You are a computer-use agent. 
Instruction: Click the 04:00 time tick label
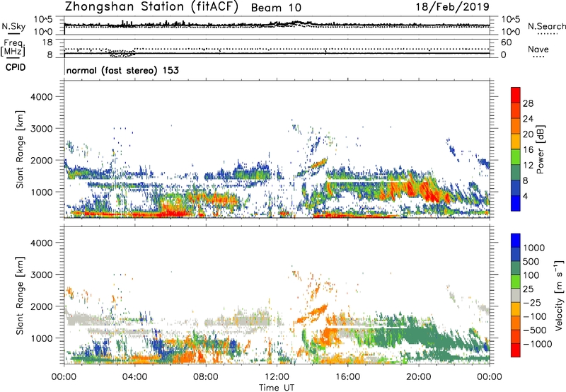coord(134,377)
